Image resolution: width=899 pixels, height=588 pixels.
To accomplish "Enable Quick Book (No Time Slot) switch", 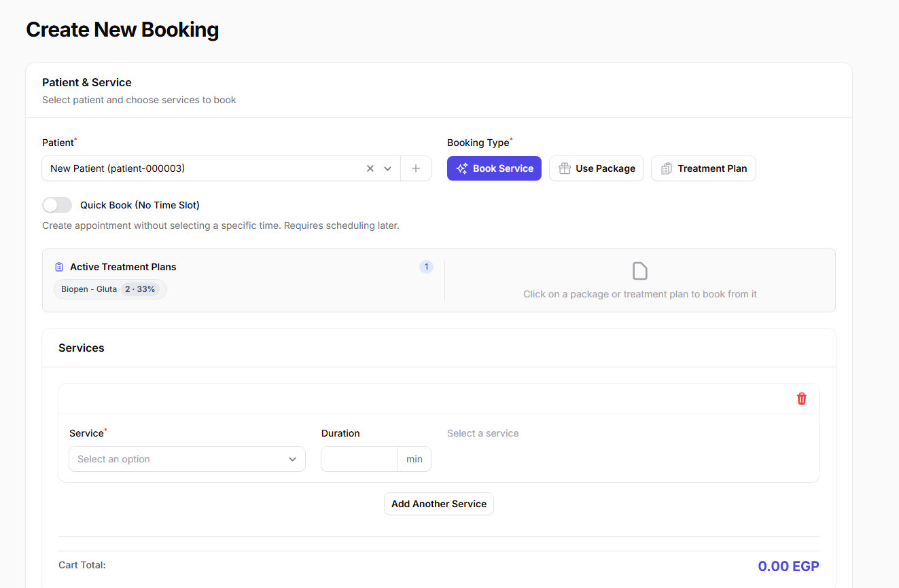I will (57, 205).
